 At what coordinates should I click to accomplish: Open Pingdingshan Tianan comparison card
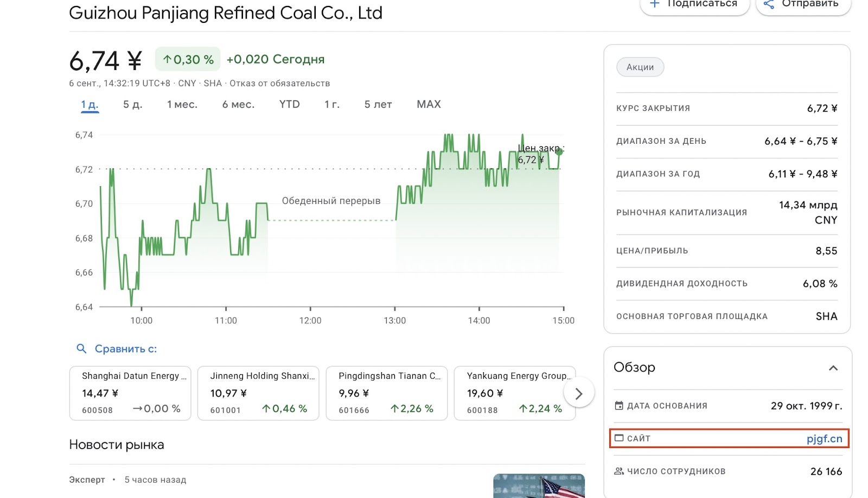click(387, 393)
